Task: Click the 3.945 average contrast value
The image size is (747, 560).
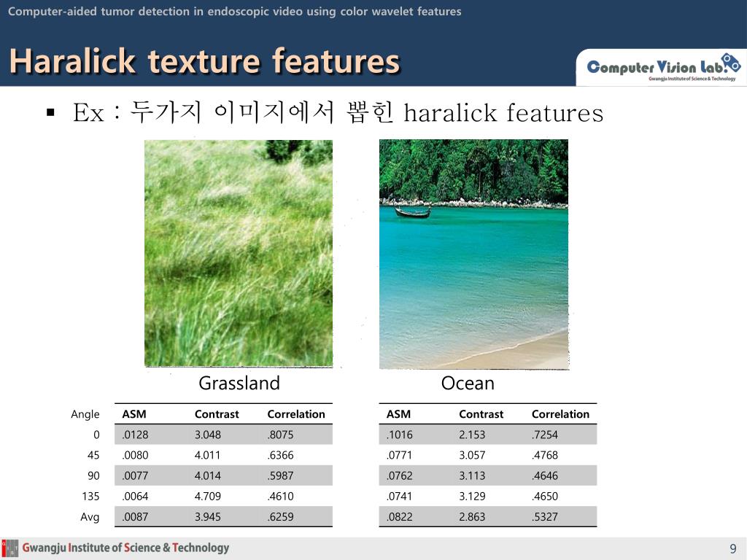Action: click(x=208, y=517)
